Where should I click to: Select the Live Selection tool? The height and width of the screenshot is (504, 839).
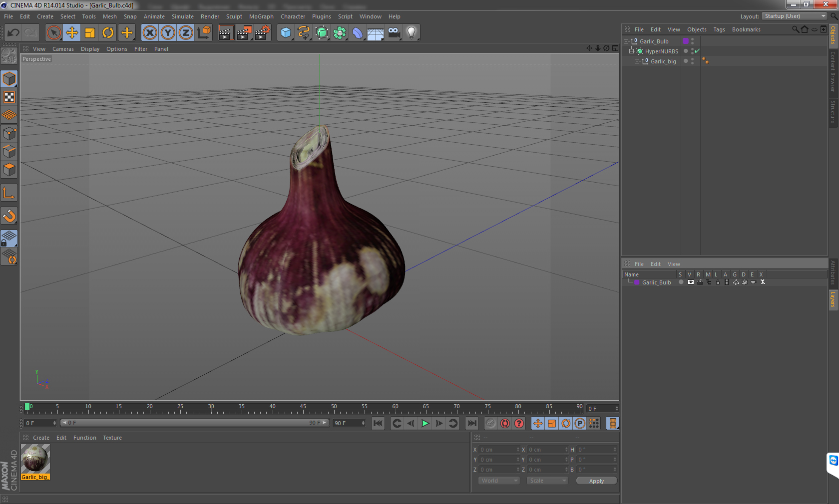[54, 33]
